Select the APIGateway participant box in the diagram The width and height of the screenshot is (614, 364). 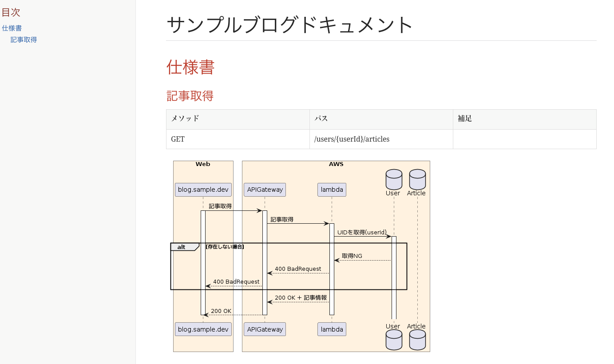265,190
